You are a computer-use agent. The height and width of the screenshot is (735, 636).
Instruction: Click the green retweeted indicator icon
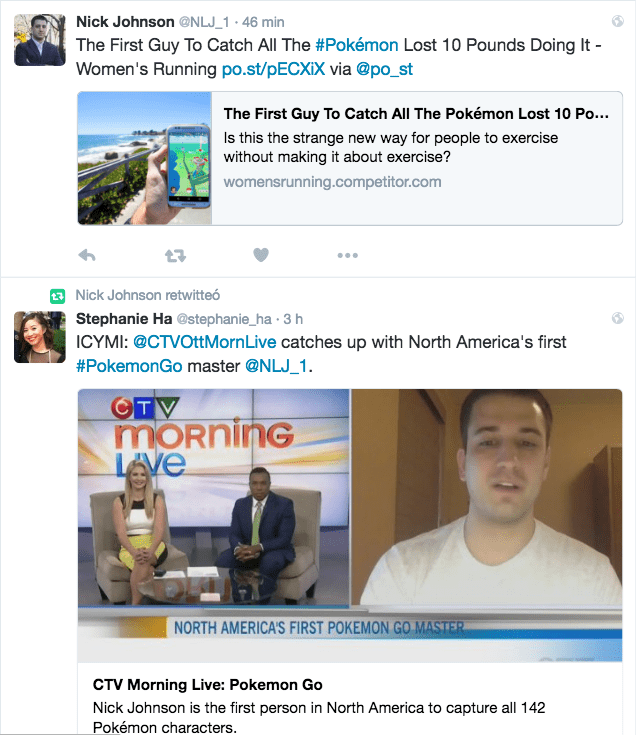pyautogui.click(x=57, y=296)
